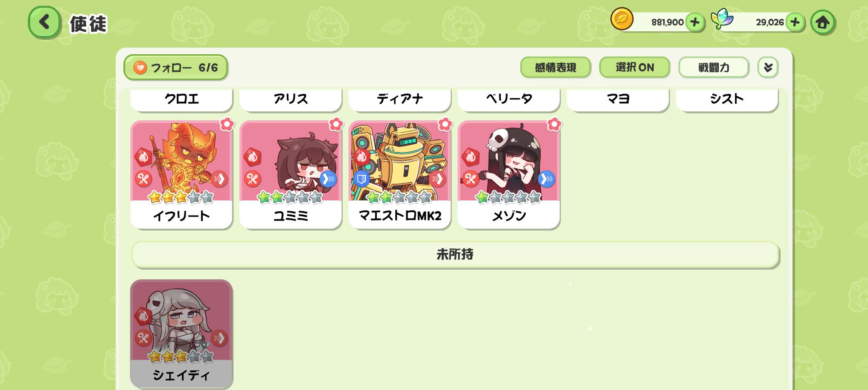Open the フォロー 6/6 follow list
This screenshot has height=390, width=868.
click(x=176, y=67)
